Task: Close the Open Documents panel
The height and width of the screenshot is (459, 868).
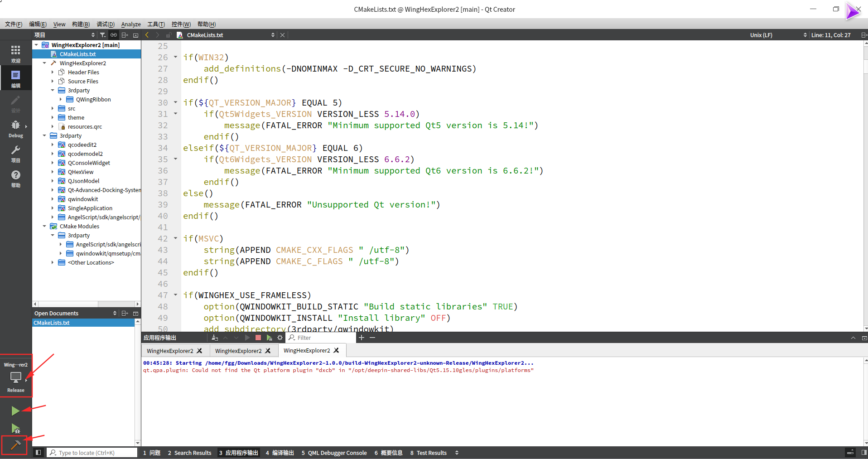Action: [135, 313]
